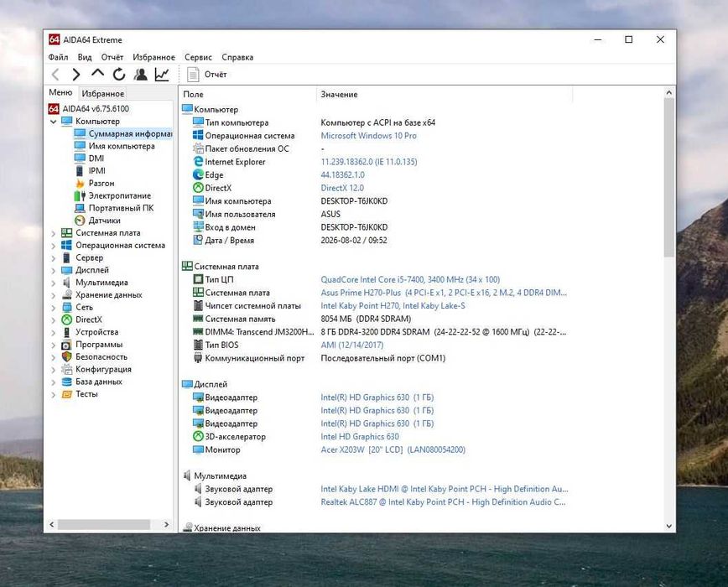Open Asus Prime H270-Plus link
The height and width of the screenshot is (587, 728).
444,293
